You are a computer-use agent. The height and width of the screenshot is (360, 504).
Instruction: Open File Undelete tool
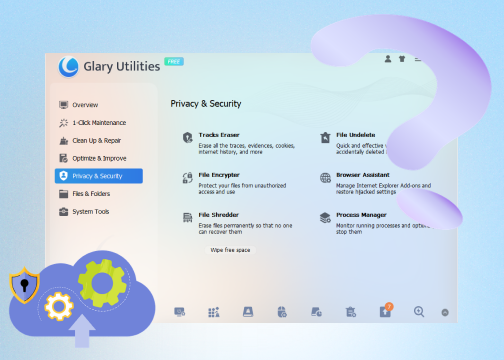[355, 135]
